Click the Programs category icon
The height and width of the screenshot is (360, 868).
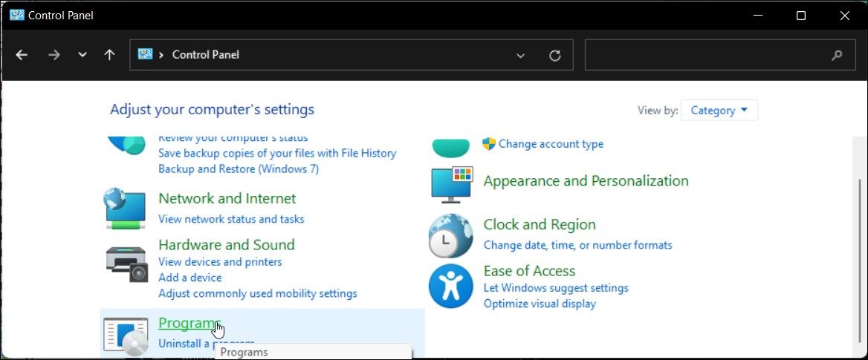[x=125, y=335]
